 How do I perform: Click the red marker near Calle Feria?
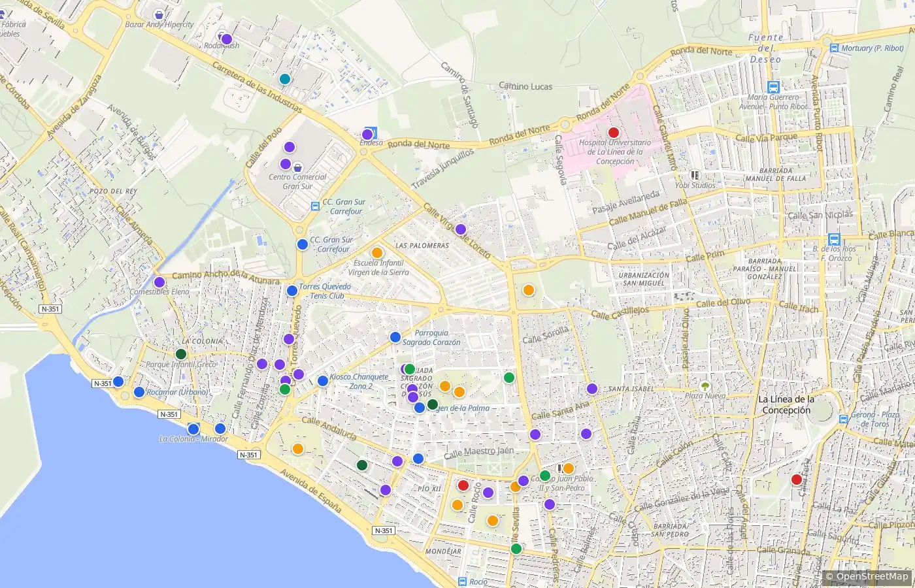(x=796, y=480)
